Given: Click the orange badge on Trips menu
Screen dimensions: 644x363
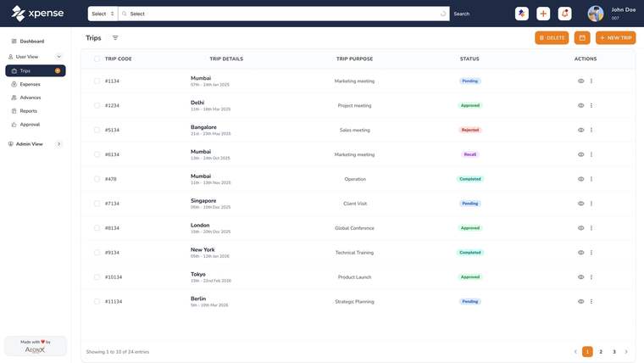Looking at the screenshot, I should [x=58, y=70].
